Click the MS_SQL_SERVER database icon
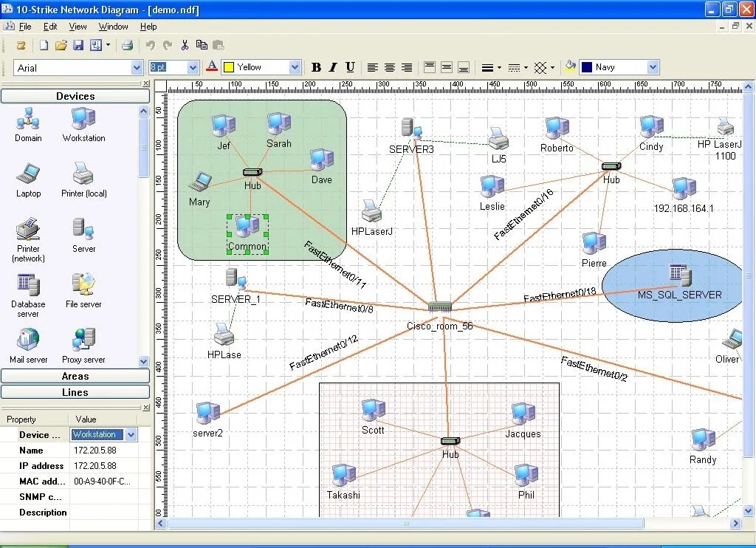756x548 pixels. coord(678,275)
